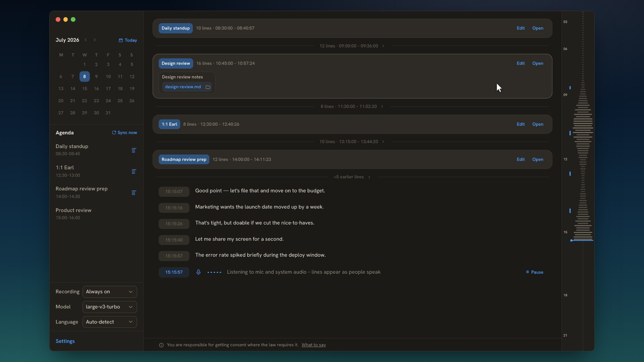Image resolution: width=644 pixels, height=362 pixels.
Task: Open transcript icon for Roadmap review prep agenda
Action: (134, 193)
